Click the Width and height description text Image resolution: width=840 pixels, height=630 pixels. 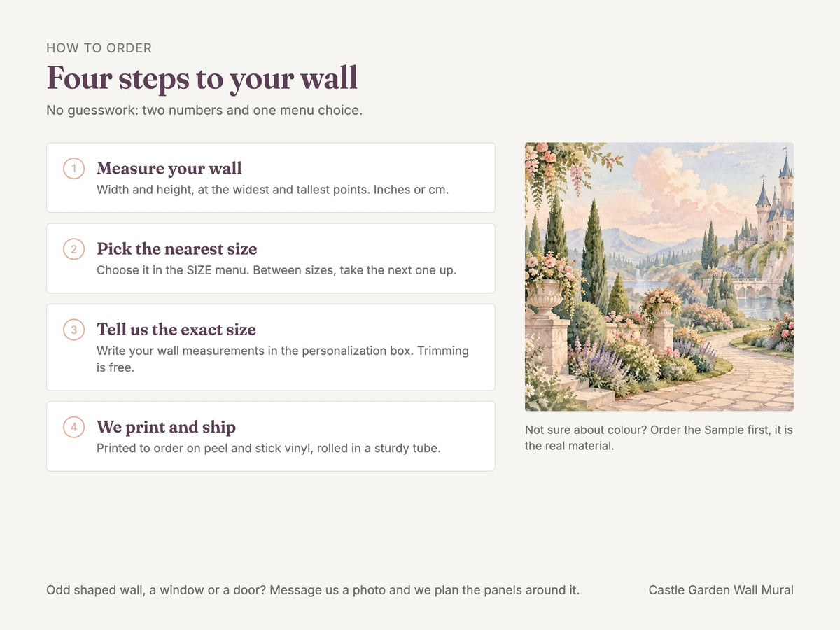(273, 190)
